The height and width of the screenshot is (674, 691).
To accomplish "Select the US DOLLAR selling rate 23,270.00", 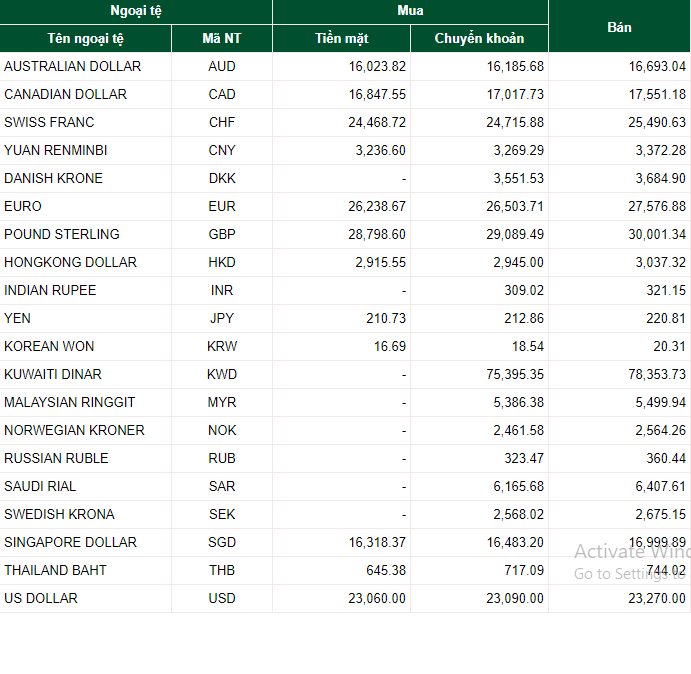I will (657, 598).
